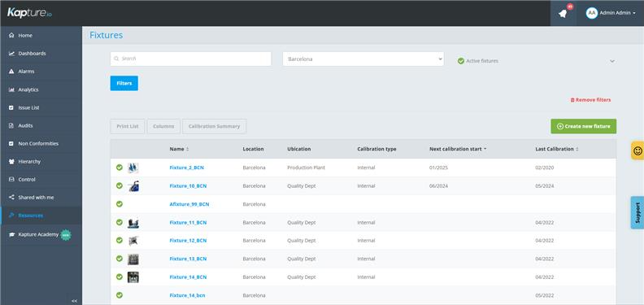This screenshot has width=644, height=305.
Task: Click Production Plant ubication cell
Action: [x=306, y=168]
